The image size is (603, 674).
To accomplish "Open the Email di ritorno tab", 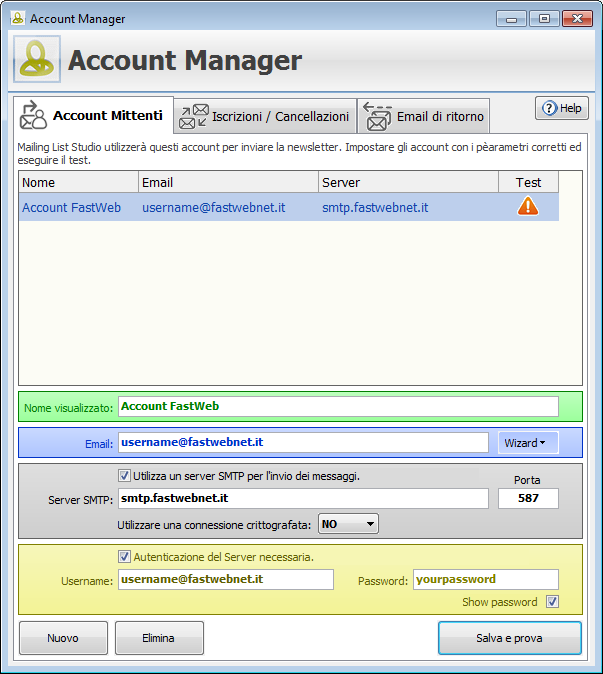I will tap(424, 116).
